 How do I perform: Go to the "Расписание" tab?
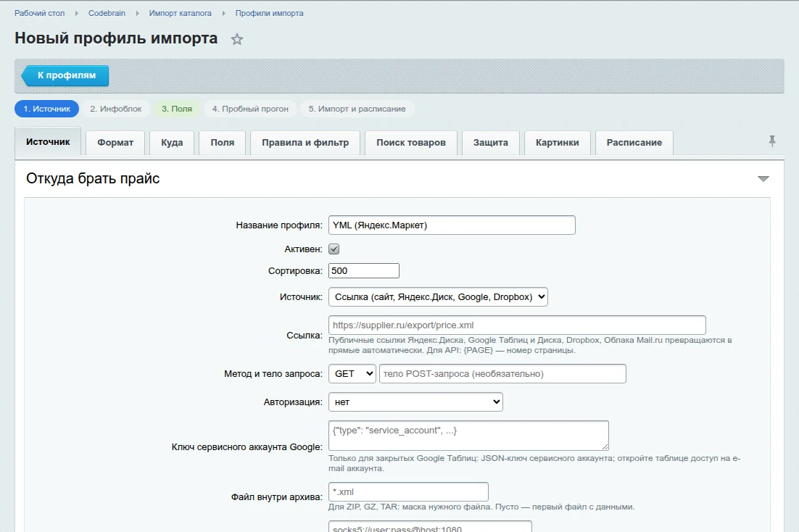(634, 143)
